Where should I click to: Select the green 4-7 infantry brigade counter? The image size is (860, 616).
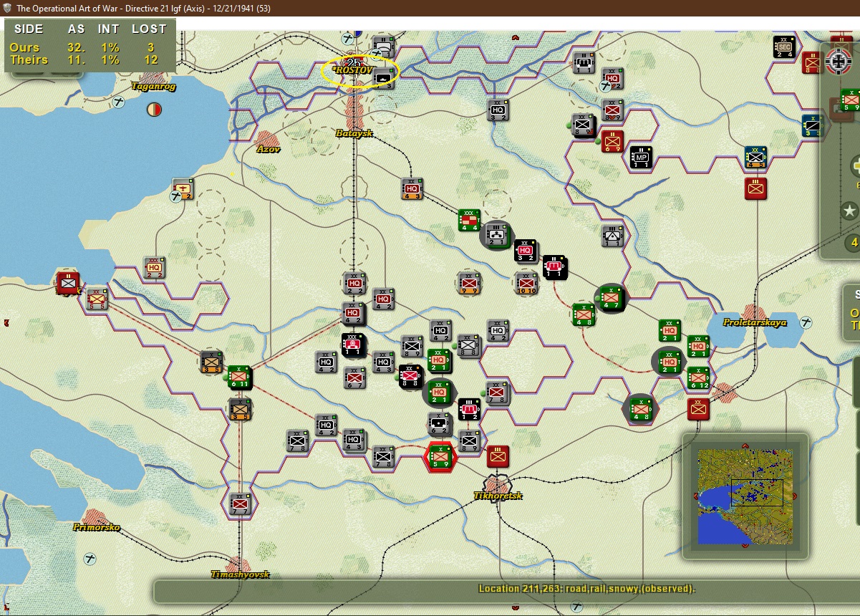(x=611, y=297)
